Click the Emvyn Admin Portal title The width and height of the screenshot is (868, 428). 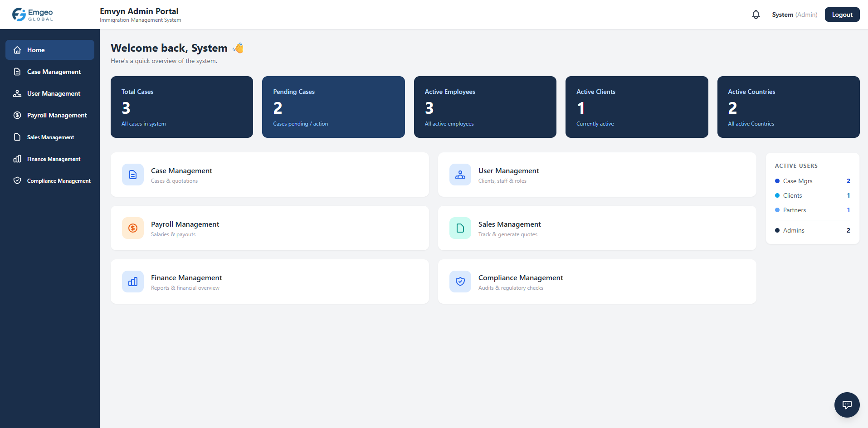(139, 11)
